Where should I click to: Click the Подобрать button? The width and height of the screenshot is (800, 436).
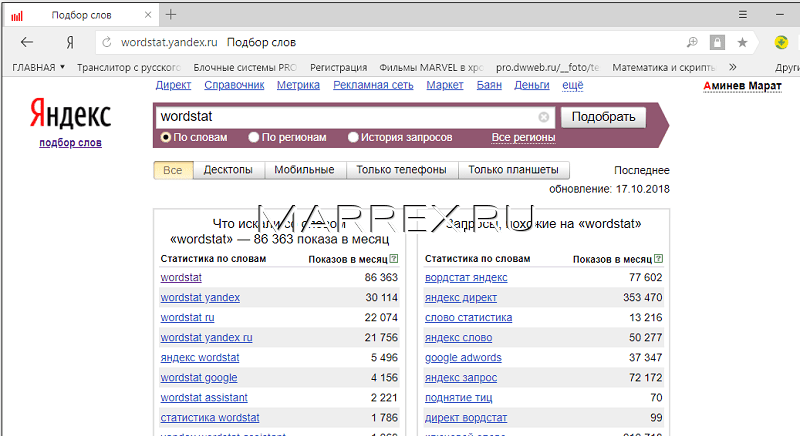click(x=604, y=117)
